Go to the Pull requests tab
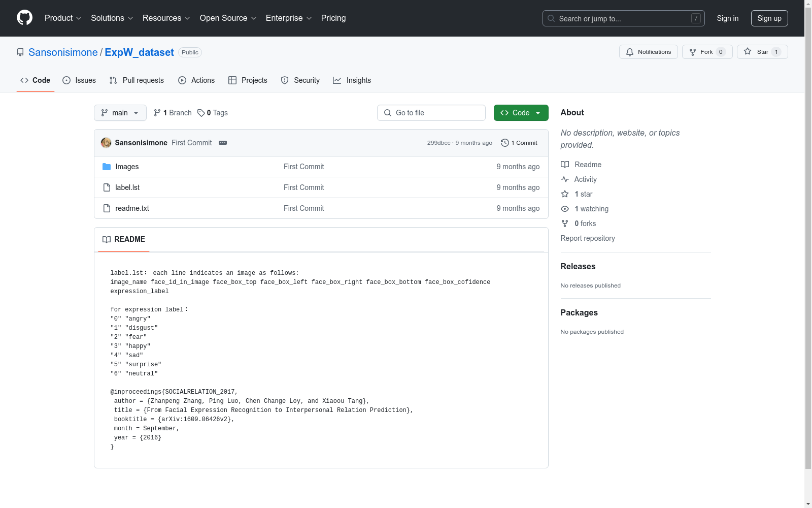This screenshot has width=812, height=508. (x=137, y=80)
